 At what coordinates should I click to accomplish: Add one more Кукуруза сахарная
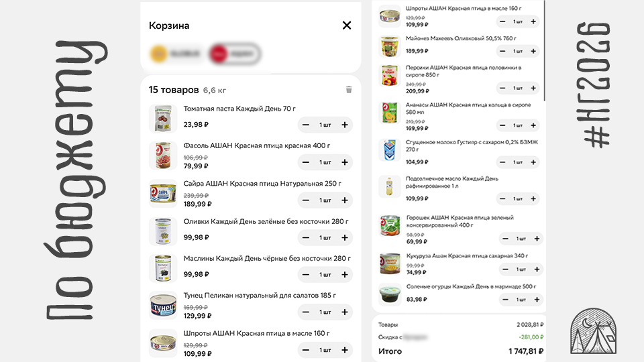(x=536, y=269)
